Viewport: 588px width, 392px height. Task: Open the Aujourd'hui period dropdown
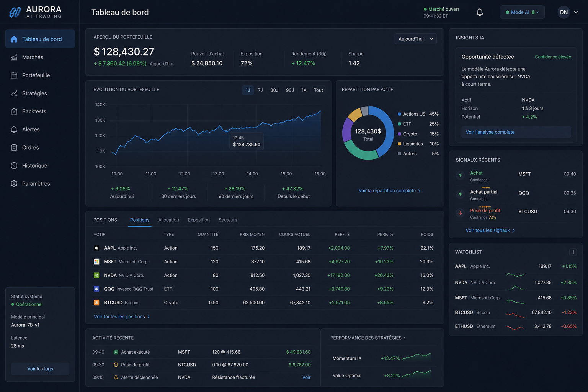(415, 39)
